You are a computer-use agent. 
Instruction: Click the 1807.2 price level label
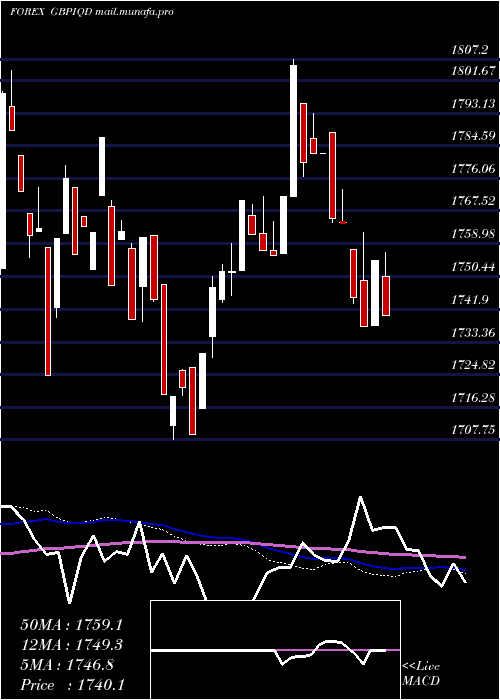pos(469,50)
